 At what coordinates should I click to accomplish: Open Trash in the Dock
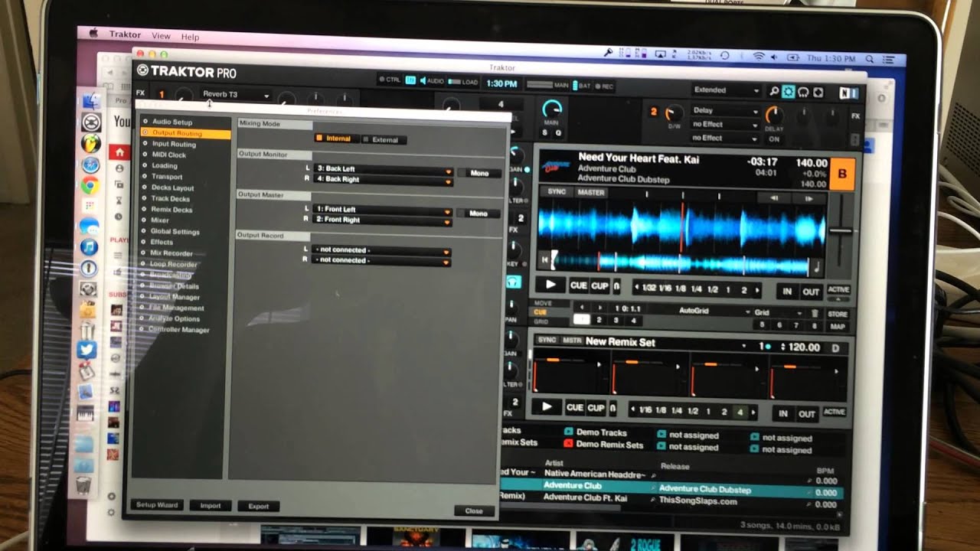pyautogui.click(x=83, y=484)
